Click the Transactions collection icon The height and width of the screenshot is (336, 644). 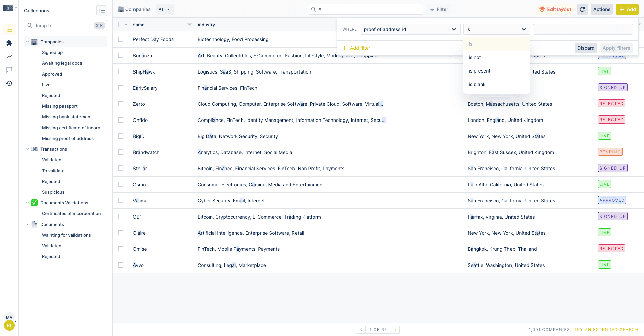tap(34, 149)
